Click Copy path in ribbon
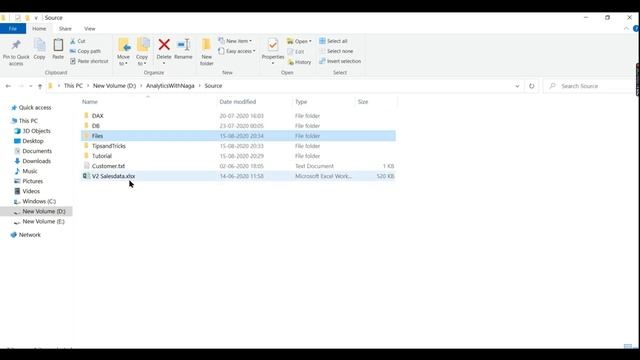640x360 pixels. coord(85,51)
